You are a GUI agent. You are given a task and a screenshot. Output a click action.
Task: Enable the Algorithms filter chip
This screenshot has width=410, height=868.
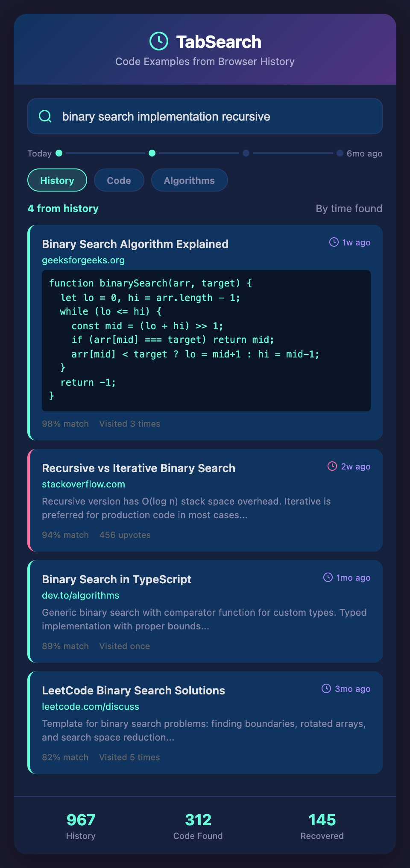pyautogui.click(x=189, y=180)
